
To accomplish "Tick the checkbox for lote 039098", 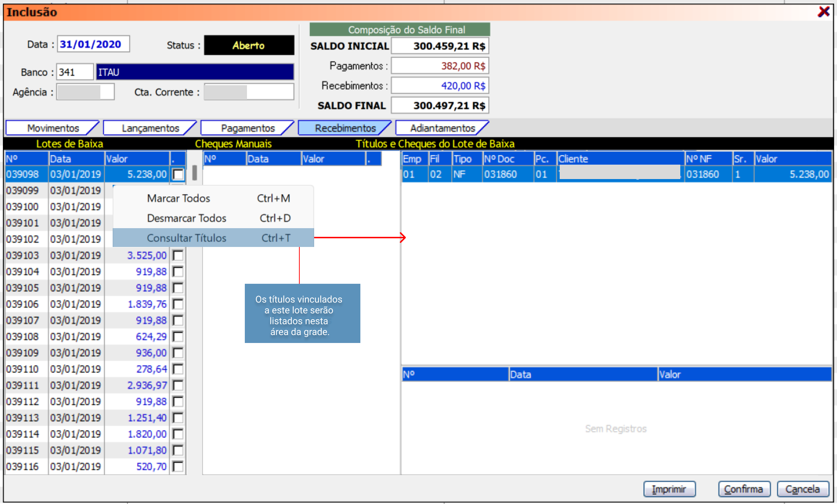I will coord(178,174).
